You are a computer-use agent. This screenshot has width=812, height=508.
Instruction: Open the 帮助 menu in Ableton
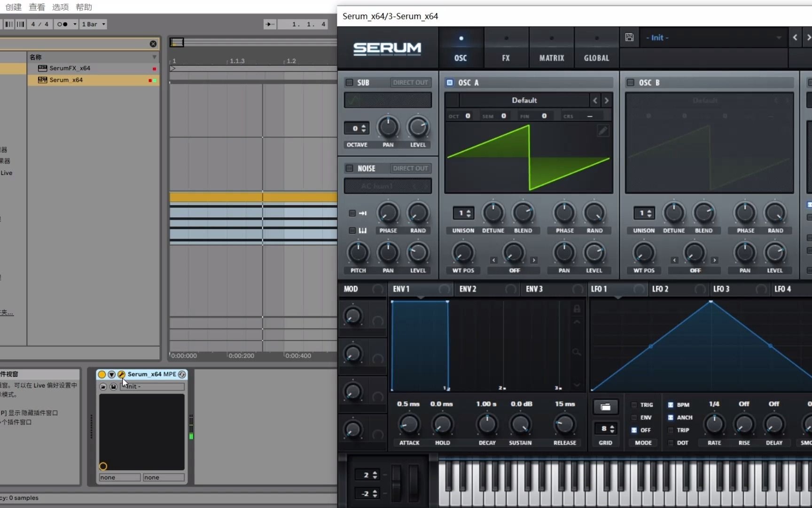84,7
